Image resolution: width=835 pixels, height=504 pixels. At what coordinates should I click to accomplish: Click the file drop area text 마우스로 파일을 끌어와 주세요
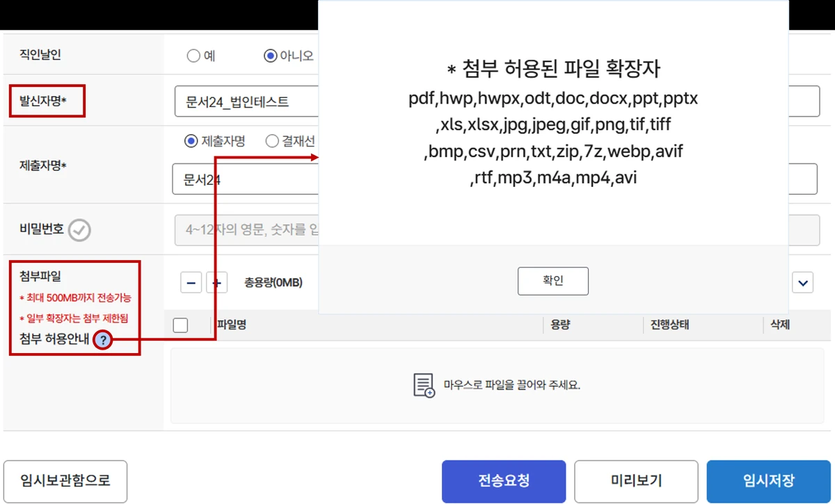tap(512, 385)
